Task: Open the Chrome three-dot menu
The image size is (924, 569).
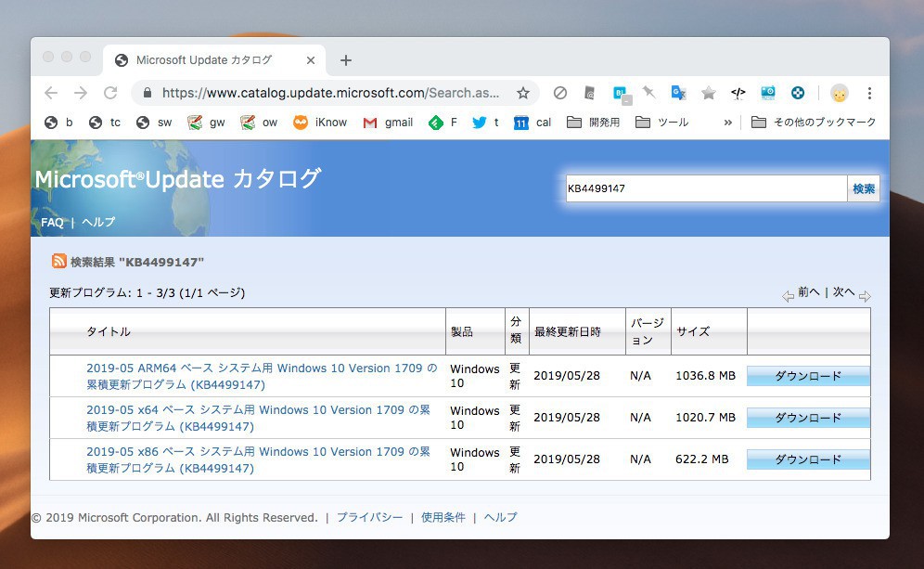Action: tap(869, 93)
